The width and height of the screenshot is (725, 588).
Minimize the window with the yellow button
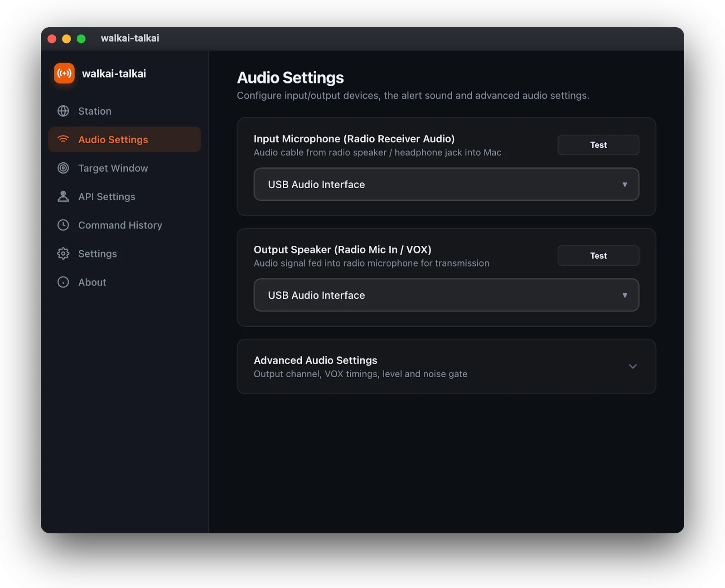click(x=67, y=39)
